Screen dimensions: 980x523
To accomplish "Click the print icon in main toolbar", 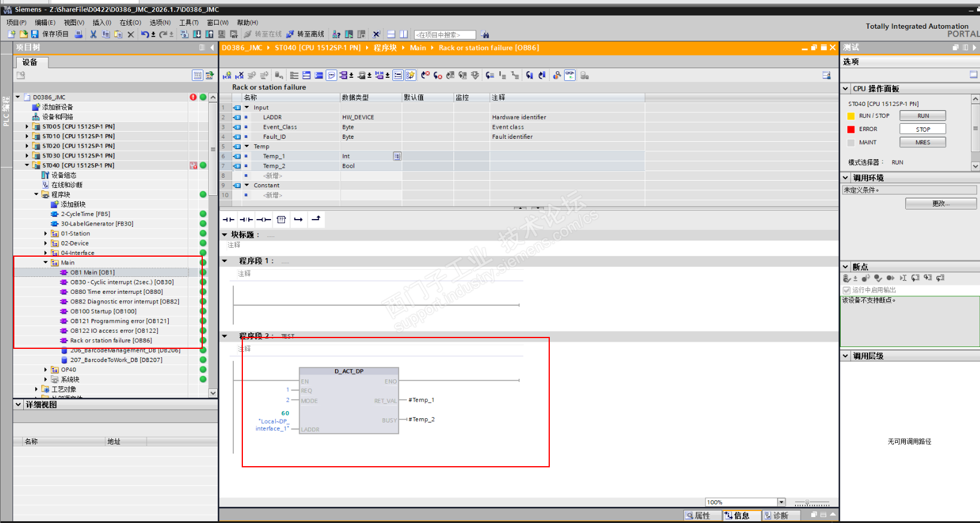I will [x=78, y=34].
